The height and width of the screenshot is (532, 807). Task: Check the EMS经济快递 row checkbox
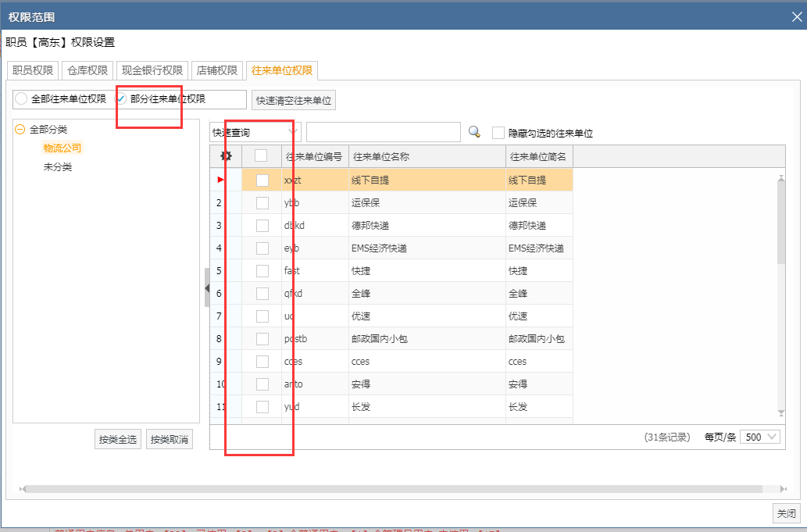(x=262, y=248)
